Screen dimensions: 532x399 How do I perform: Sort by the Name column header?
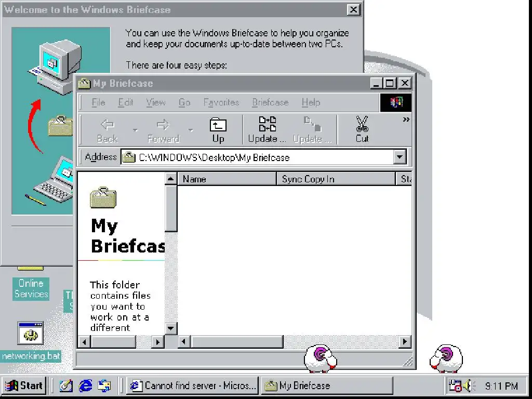tap(227, 179)
